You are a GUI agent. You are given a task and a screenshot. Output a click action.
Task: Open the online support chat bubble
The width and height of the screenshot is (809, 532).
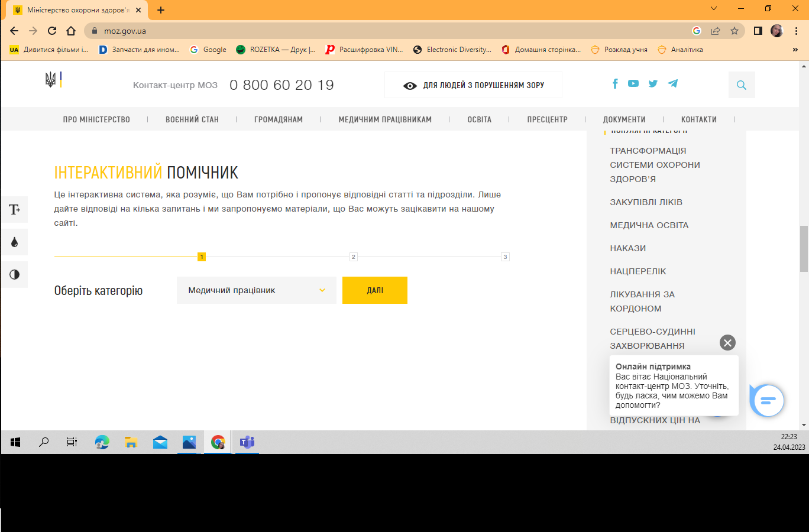coord(768,401)
